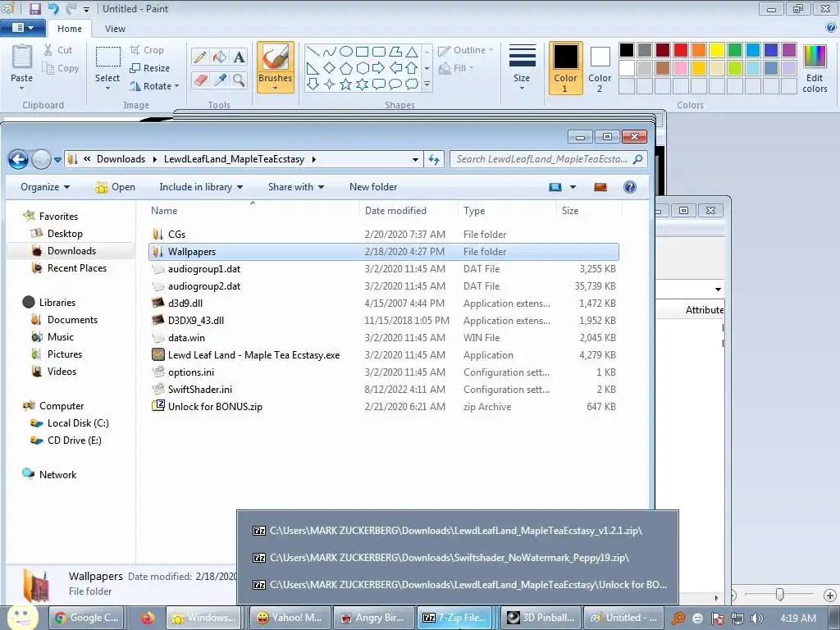Click Google Chrome taskbar button

tap(87, 618)
